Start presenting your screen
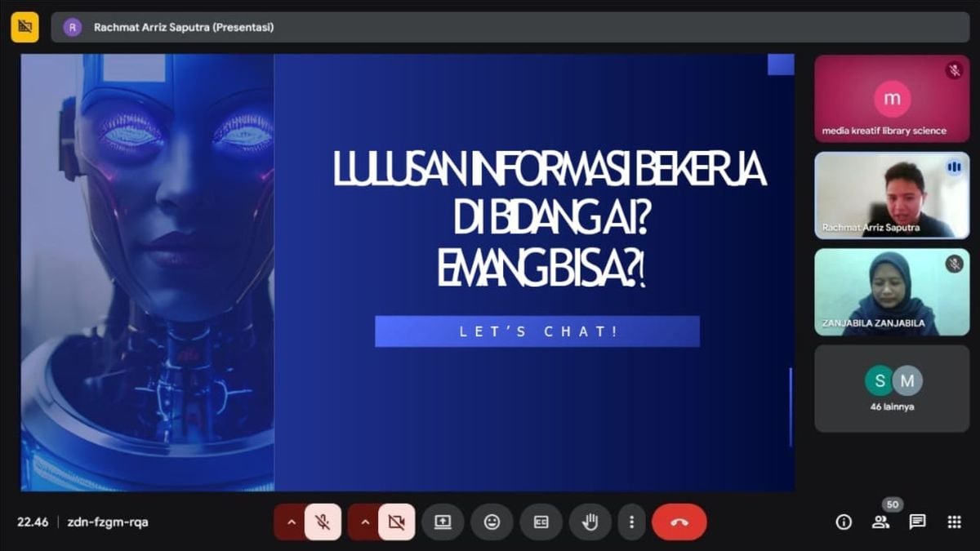 click(443, 522)
